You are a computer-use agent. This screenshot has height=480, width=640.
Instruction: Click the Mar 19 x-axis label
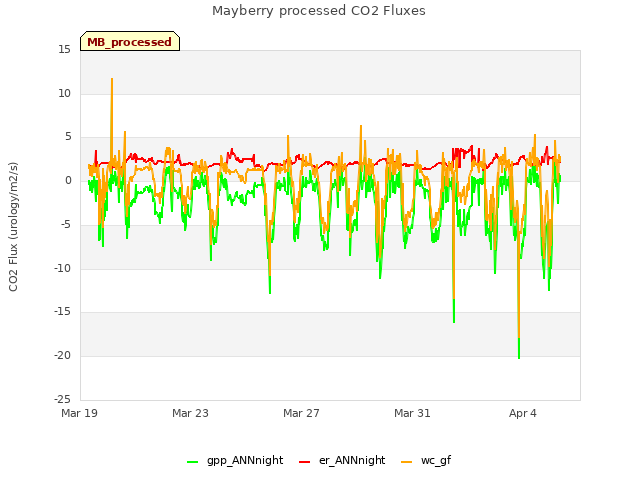(x=80, y=413)
